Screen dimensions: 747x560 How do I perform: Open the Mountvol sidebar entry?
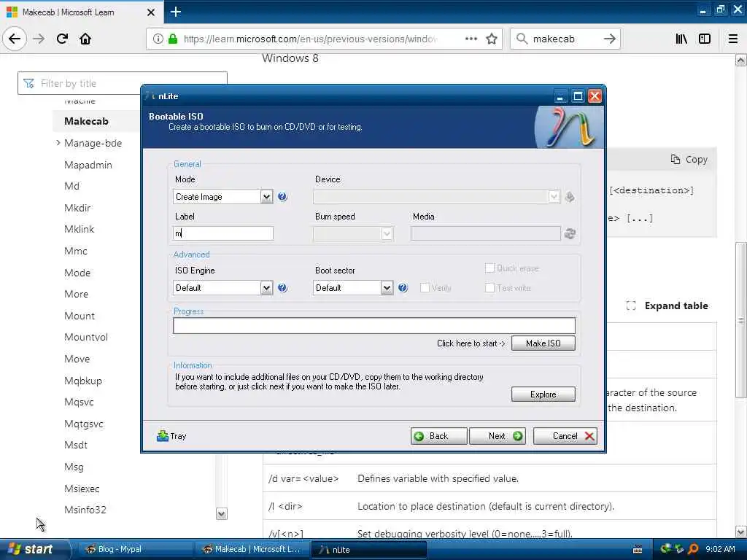[86, 337]
